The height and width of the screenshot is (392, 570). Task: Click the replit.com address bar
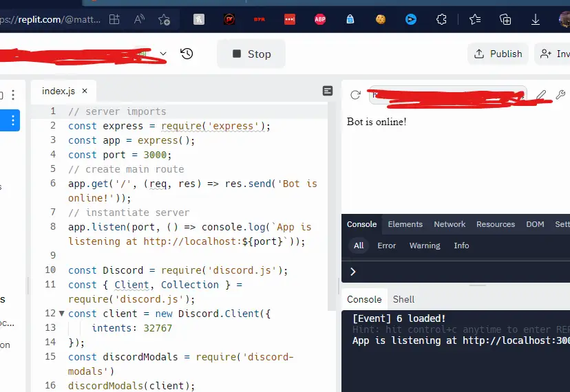[50, 19]
